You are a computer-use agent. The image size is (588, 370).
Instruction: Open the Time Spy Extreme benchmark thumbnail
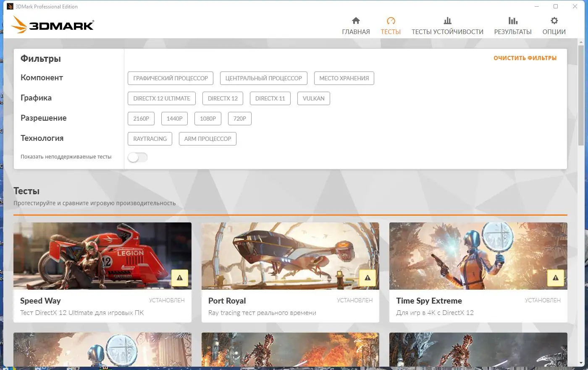coord(478,256)
